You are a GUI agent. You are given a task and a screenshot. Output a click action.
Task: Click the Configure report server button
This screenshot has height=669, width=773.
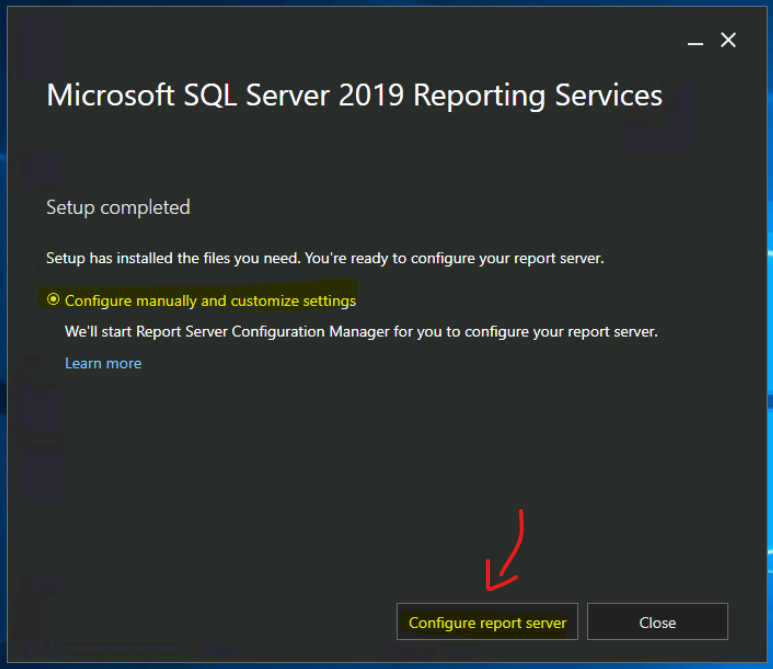[487, 622]
